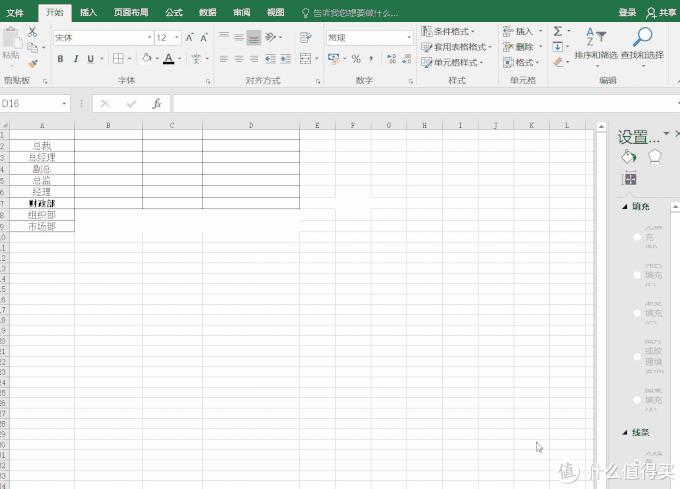Toggle Italic formatting

point(76,59)
